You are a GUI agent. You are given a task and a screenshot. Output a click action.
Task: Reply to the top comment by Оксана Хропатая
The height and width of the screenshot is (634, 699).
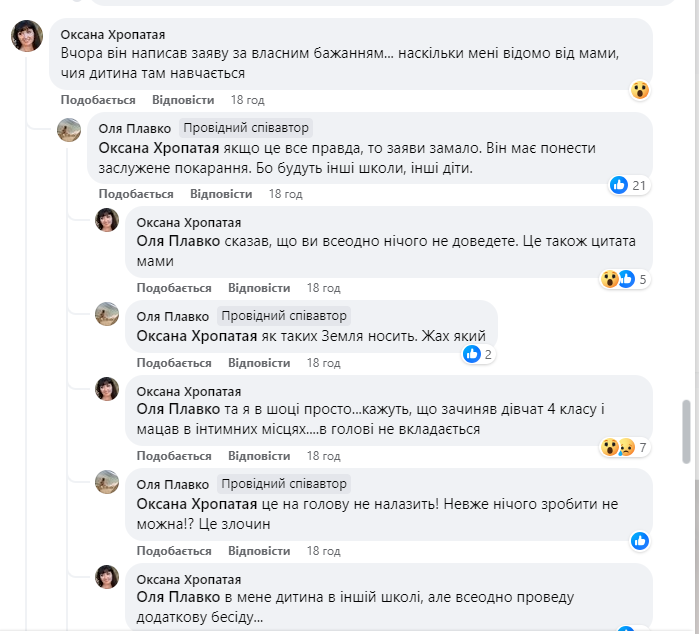point(183,100)
